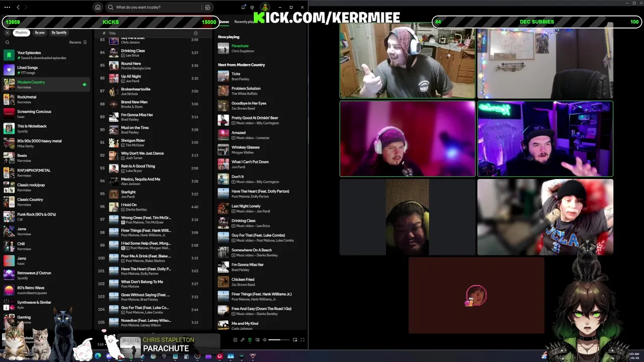Viewport: 644px width, 362px height.
Task: Enter full screen with the expand icon
Action: click(x=302, y=340)
